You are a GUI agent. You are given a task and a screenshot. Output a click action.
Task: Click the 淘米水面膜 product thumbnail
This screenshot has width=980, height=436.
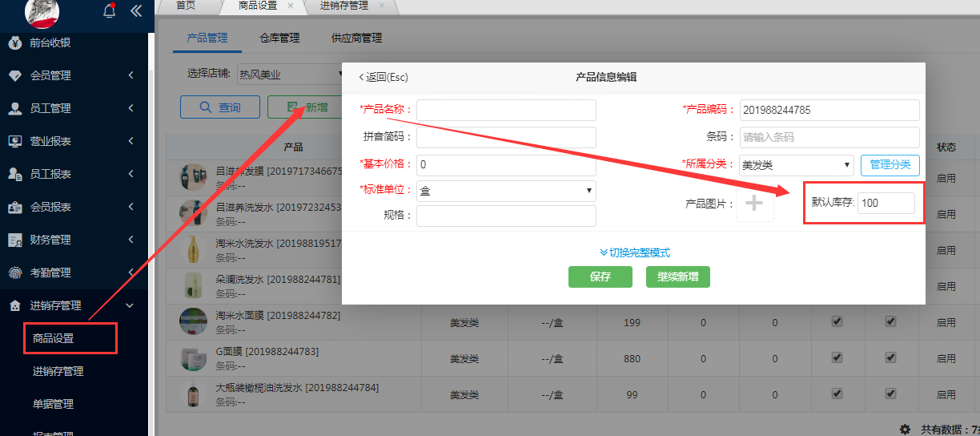pos(193,321)
